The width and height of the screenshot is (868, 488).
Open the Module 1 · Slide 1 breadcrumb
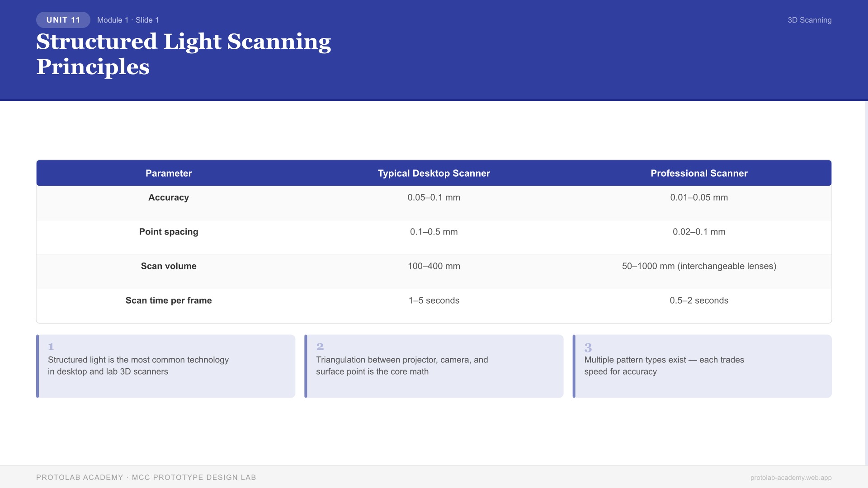pos(128,20)
